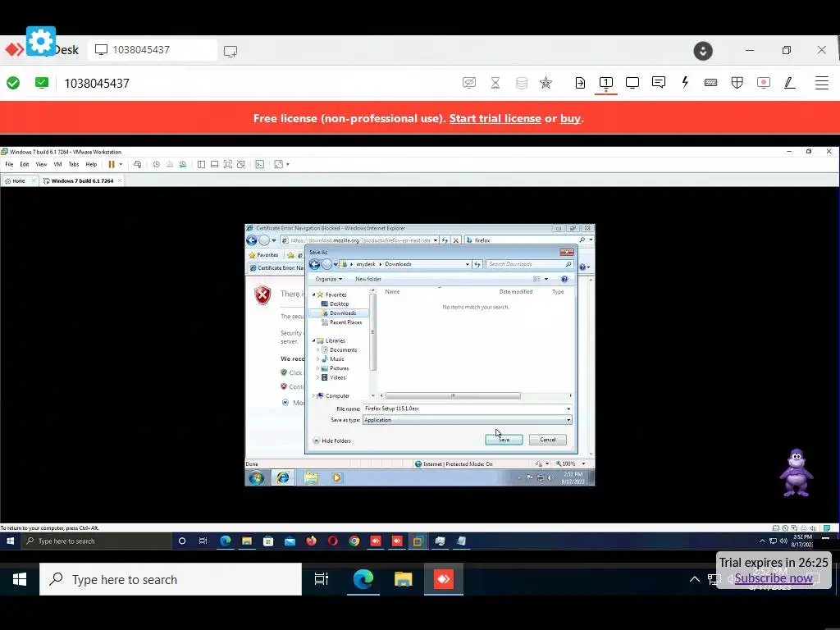Click the buy link in AnyDesk banner
The image size is (840, 630).
click(x=570, y=118)
